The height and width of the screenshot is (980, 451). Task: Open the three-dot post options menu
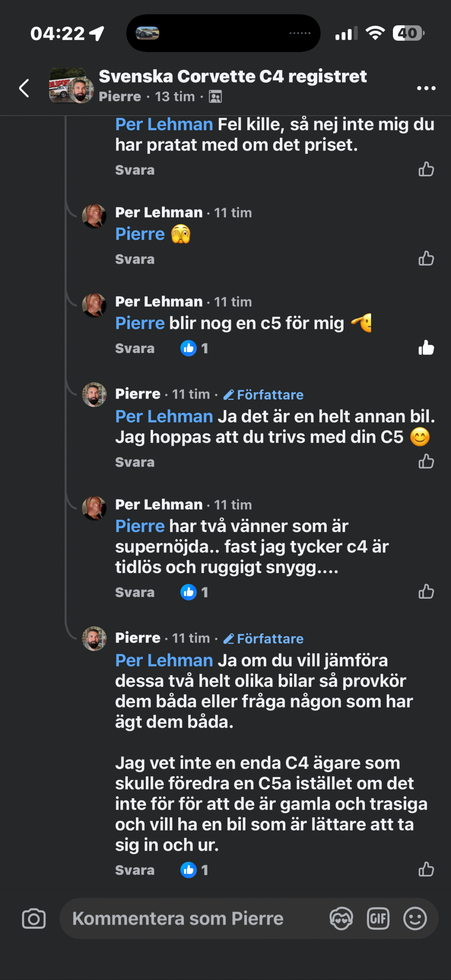(x=426, y=88)
